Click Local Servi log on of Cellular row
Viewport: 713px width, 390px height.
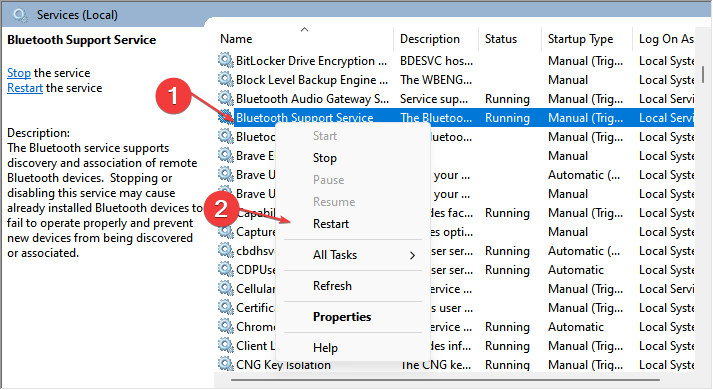pyautogui.click(x=666, y=289)
